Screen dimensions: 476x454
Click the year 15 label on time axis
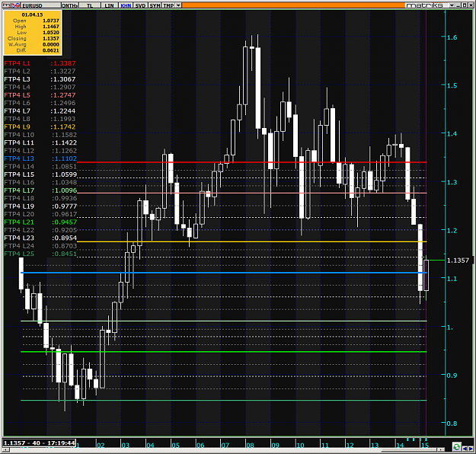pos(425,445)
